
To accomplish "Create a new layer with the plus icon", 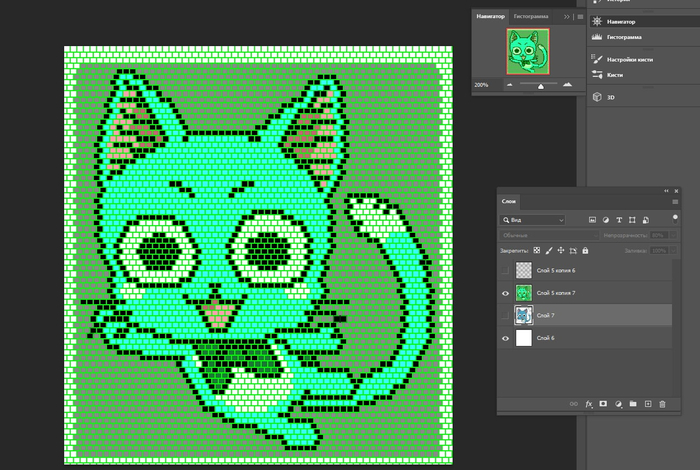I will (647, 403).
